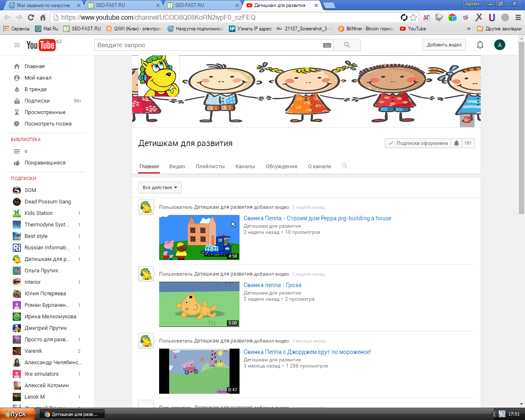Image resolution: width=525 pixels, height=420 pixels.
Task: Reload the page
Action: pos(31,17)
